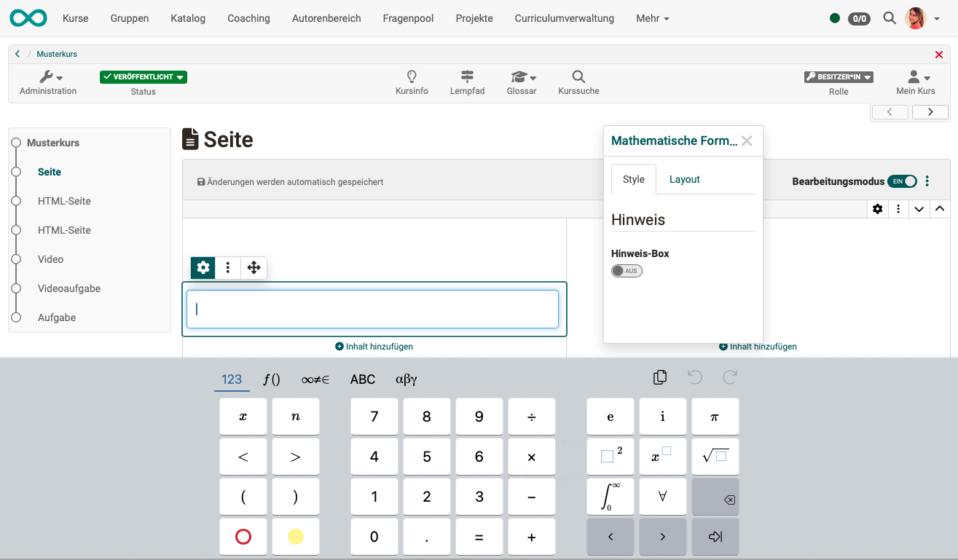This screenshot has height=560, width=958.
Task: Open the Besitzer*in role dropdown
Action: (x=839, y=77)
